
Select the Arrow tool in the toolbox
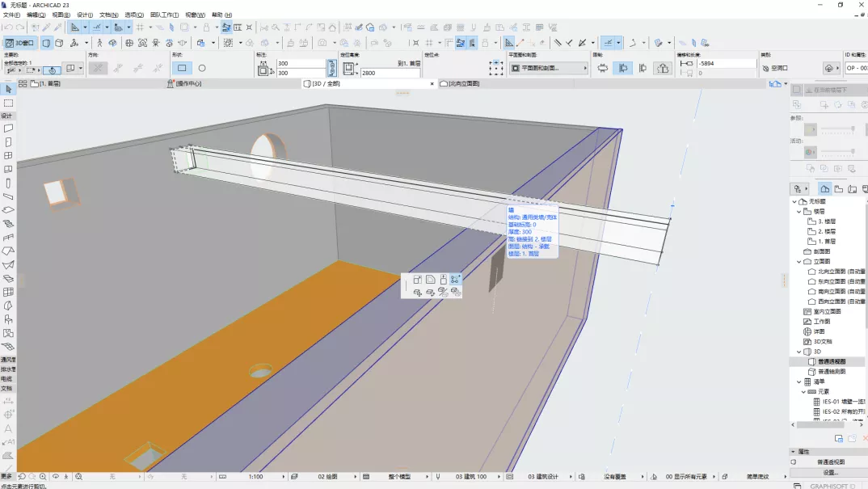click(x=8, y=89)
